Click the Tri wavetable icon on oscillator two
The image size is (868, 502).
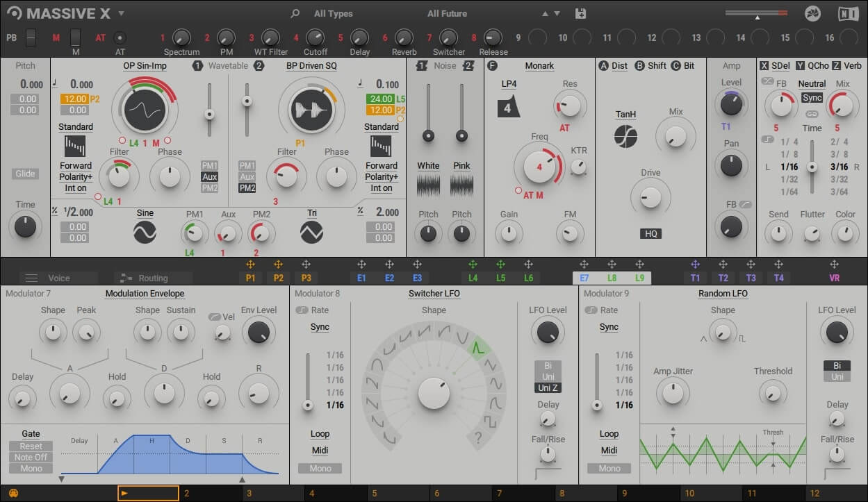click(x=311, y=233)
